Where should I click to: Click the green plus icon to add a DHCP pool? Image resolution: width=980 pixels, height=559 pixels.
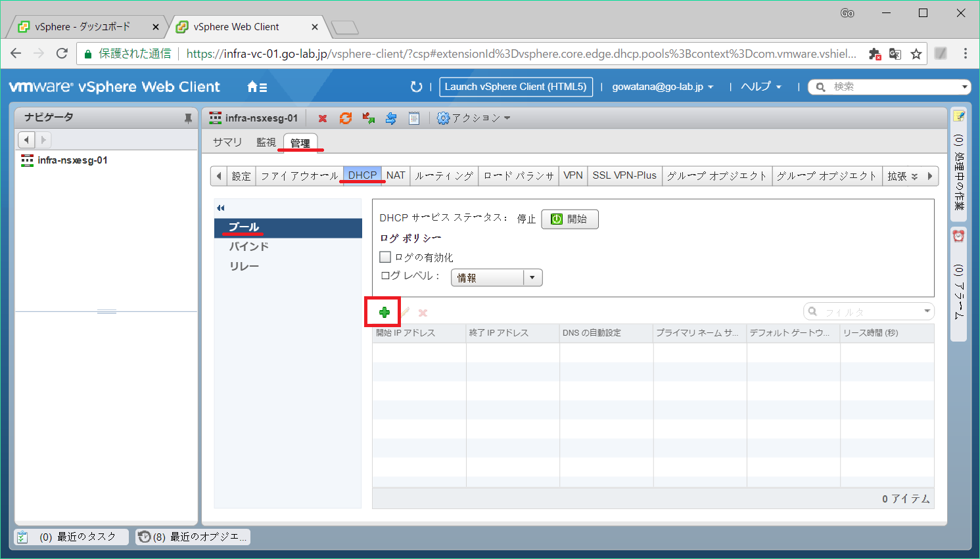point(385,313)
